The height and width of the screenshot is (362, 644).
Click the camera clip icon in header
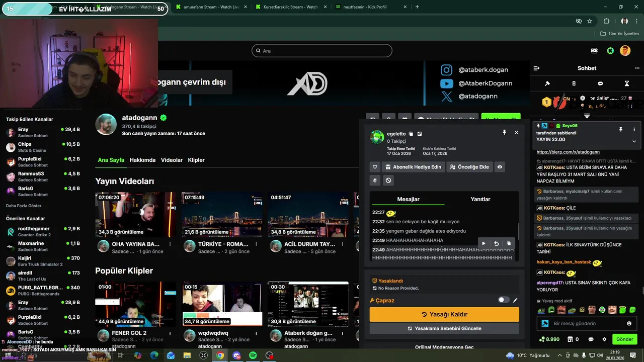click(x=595, y=51)
